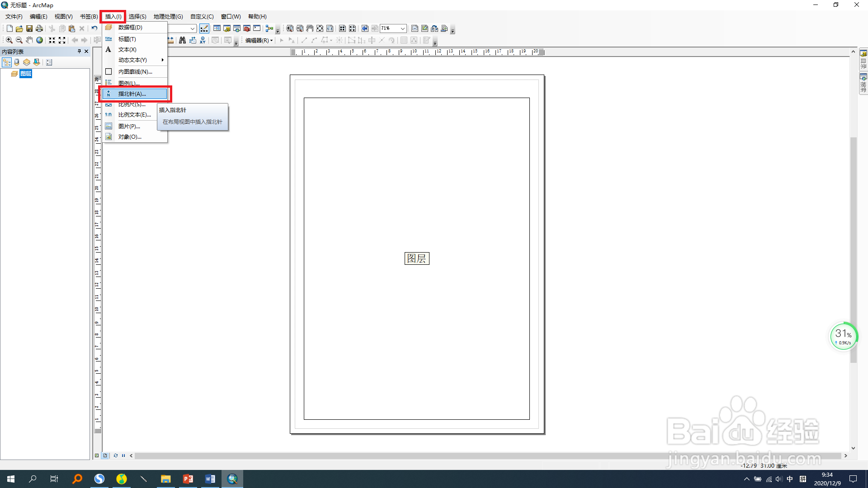868x488 pixels.
Task: Open the ModelBuilder window icon
Action: click(269, 28)
